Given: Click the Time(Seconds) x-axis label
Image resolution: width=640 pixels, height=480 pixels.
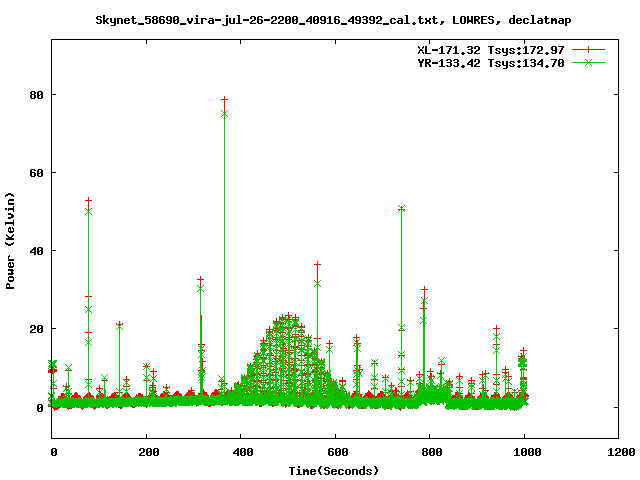Looking at the screenshot, I should tap(334, 471).
